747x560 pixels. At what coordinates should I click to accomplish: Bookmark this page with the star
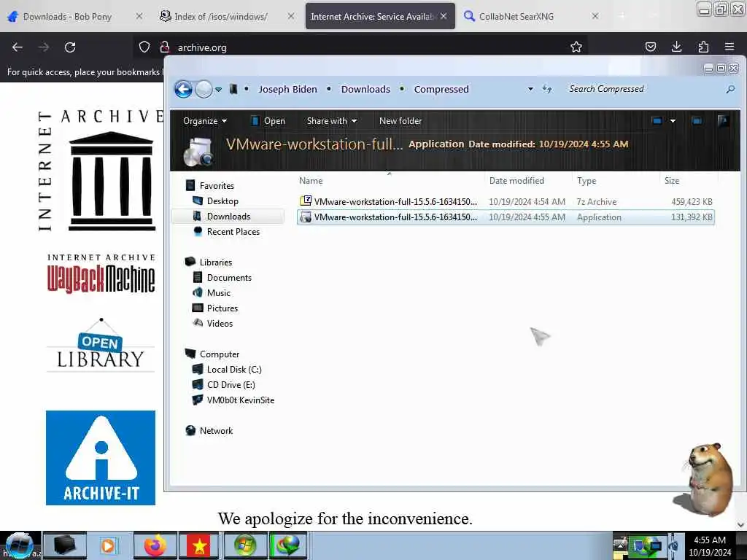point(576,47)
